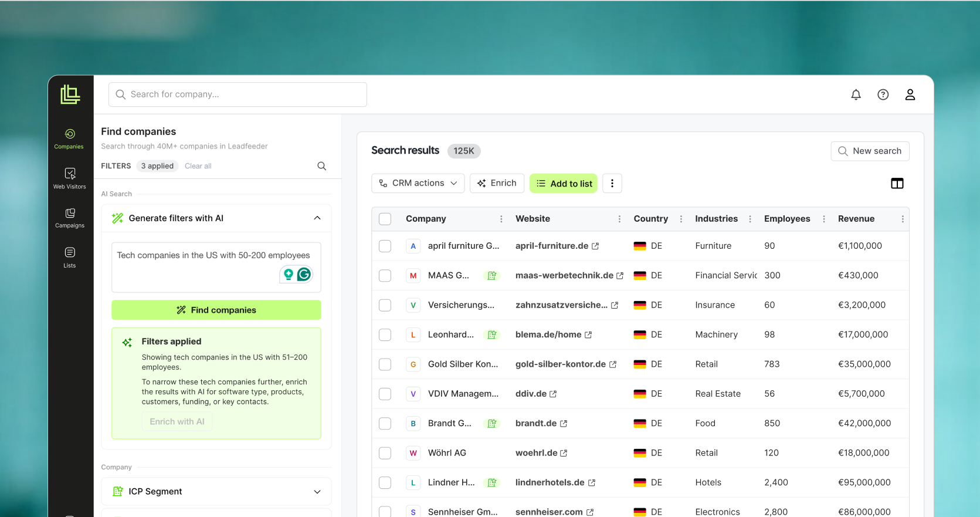This screenshot has height=517, width=980.
Task: Open the help question mark icon
Action: coord(883,94)
